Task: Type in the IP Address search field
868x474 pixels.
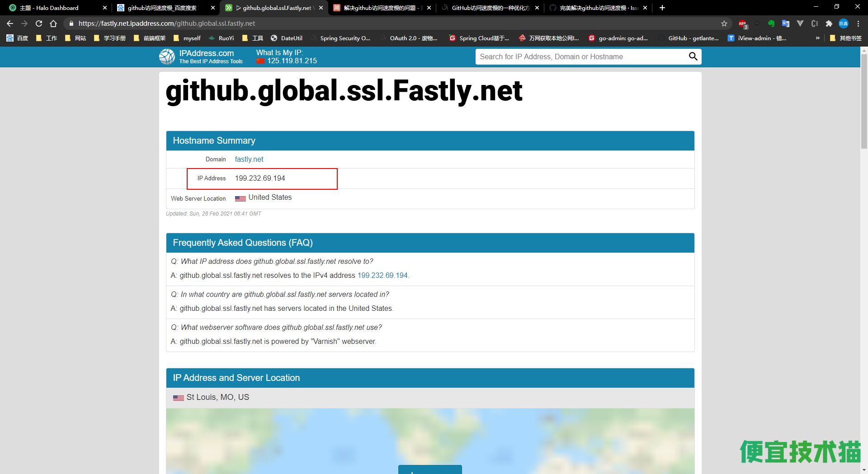Action: pos(565,56)
